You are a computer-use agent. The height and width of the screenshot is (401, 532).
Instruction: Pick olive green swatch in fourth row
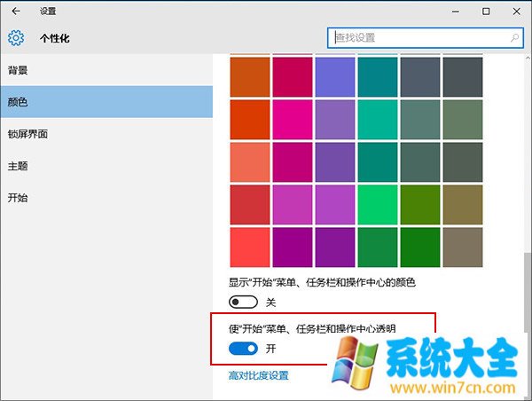click(x=420, y=205)
